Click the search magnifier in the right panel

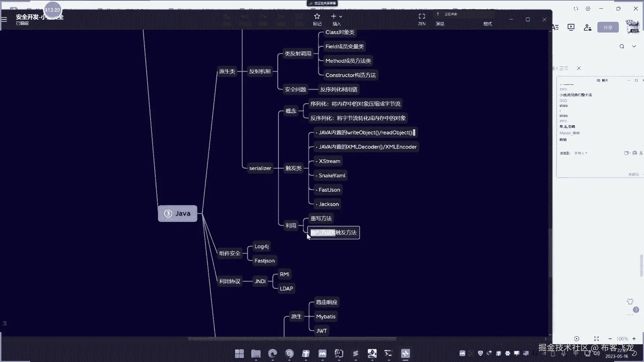tap(622, 46)
